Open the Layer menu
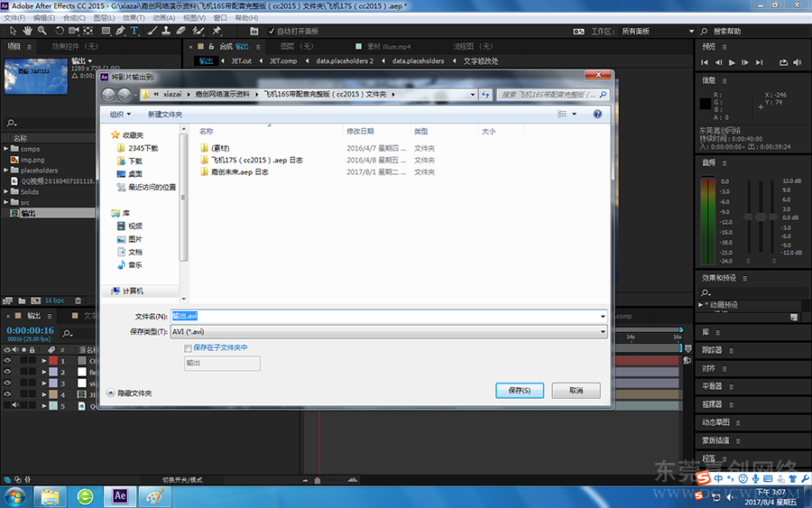The width and height of the screenshot is (812, 508). coord(104,18)
